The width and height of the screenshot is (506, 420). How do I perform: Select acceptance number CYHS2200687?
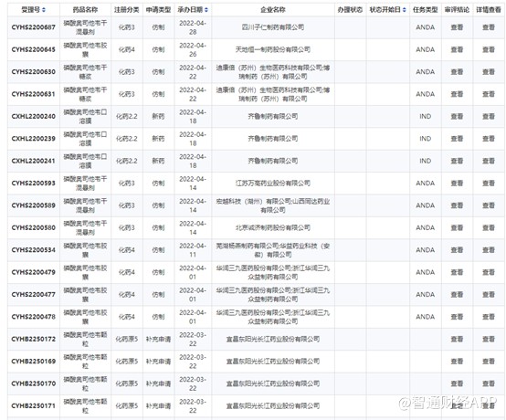pyautogui.click(x=34, y=27)
